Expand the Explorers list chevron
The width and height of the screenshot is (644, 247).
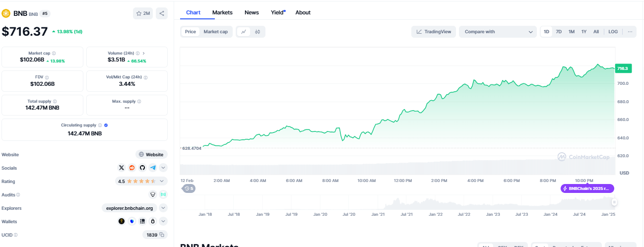point(163,208)
